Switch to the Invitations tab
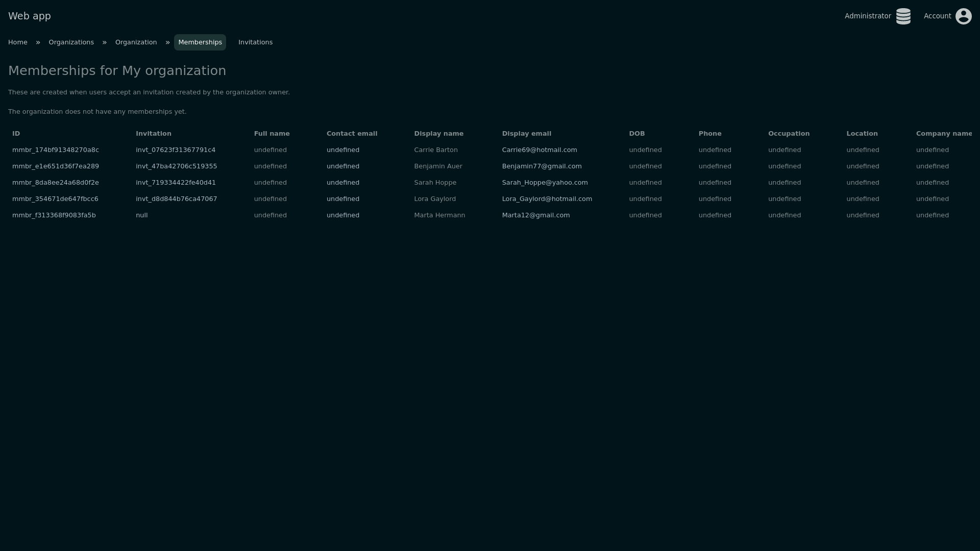 pyautogui.click(x=255, y=42)
